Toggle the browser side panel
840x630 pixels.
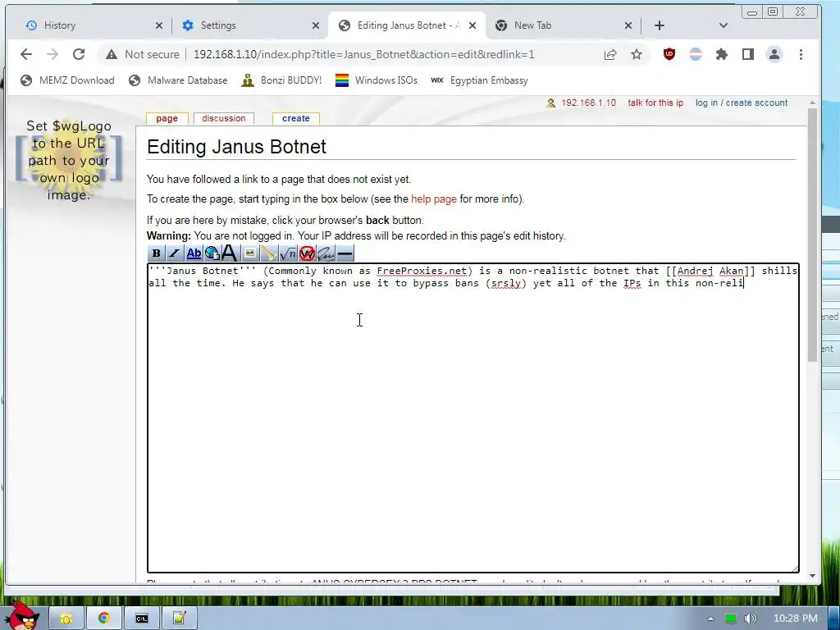(748, 54)
